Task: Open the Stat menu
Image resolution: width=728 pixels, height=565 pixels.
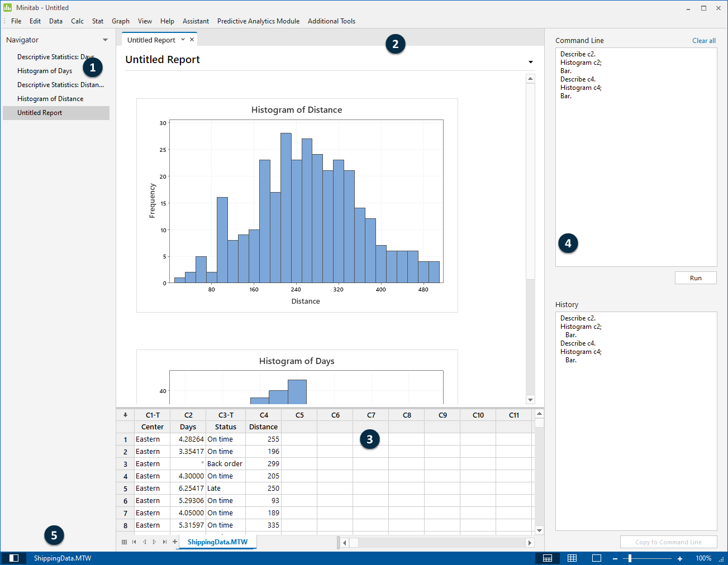Action: point(97,21)
